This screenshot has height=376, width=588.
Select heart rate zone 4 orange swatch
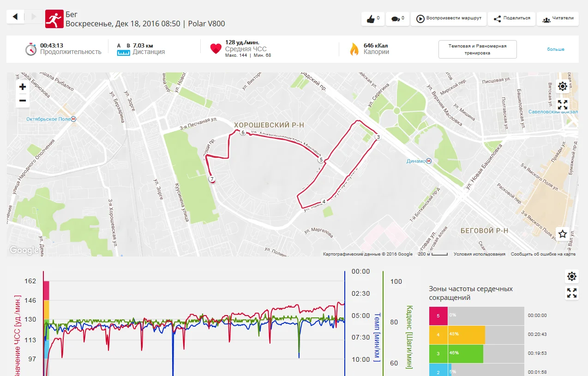click(438, 335)
